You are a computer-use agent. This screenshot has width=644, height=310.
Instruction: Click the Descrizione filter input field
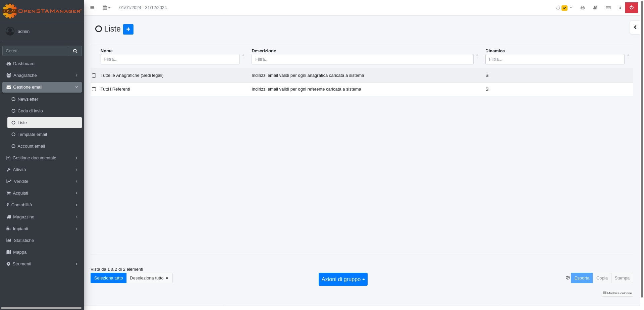point(362,59)
